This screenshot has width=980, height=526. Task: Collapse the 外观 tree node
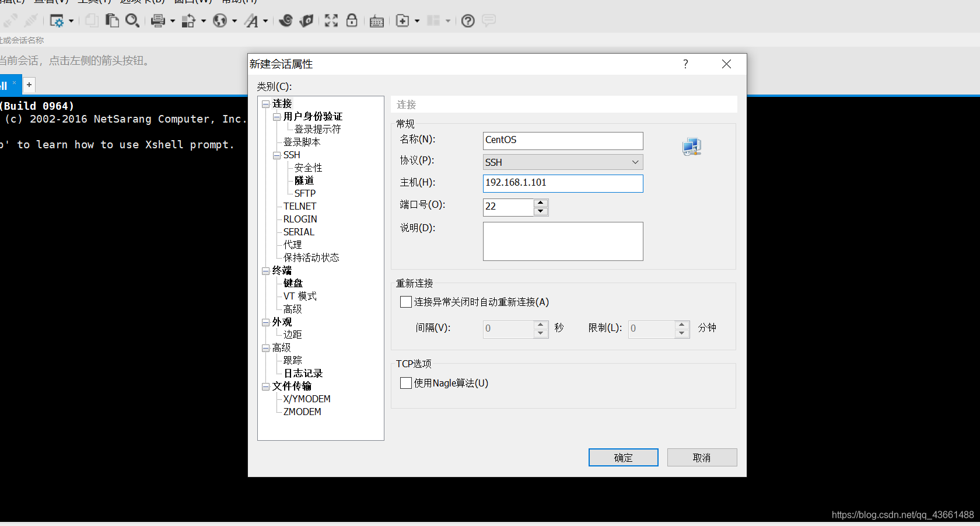[x=265, y=322]
